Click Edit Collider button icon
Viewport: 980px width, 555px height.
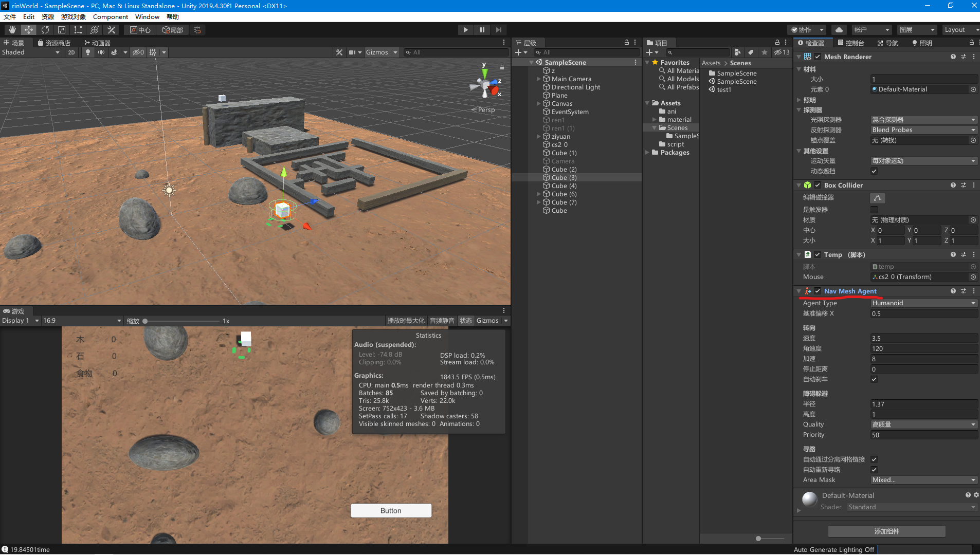click(878, 198)
